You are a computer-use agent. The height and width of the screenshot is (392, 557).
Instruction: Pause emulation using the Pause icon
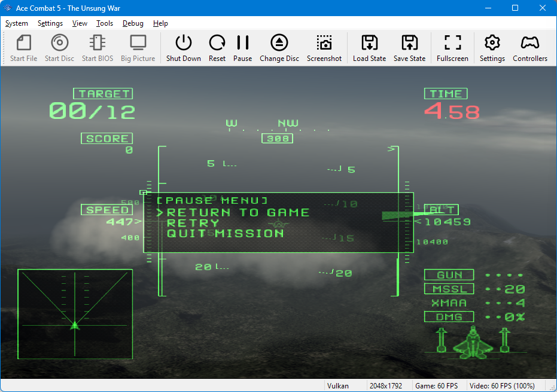click(x=242, y=47)
